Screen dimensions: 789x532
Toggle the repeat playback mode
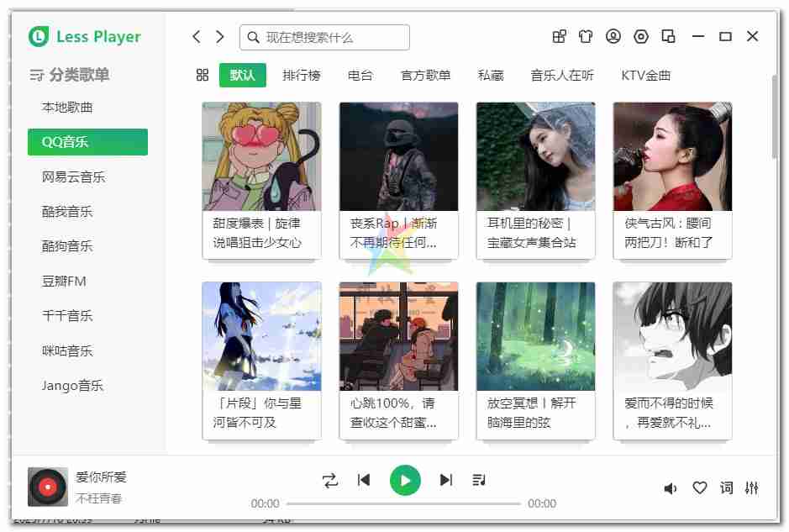pos(330,480)
